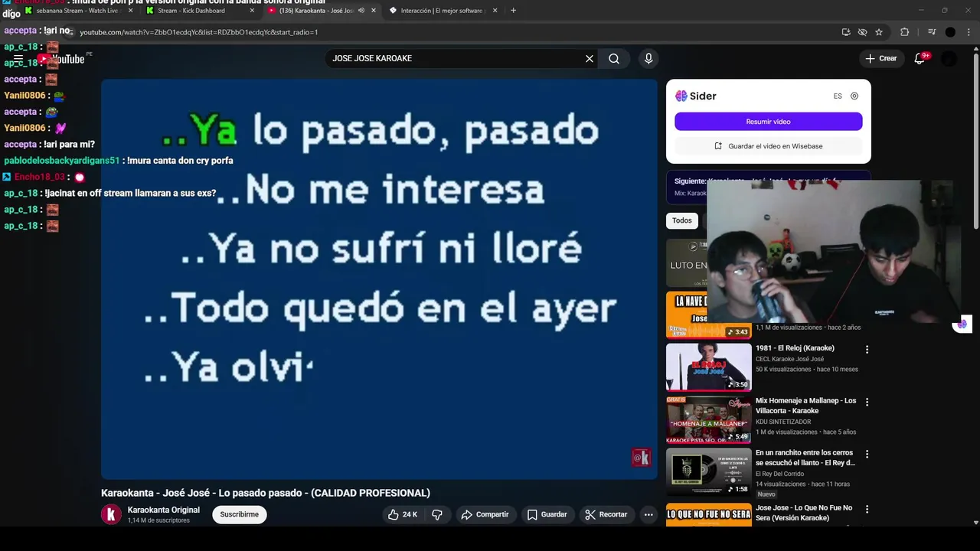Screen dimensions: 980x551
Task: Click the Recortar clip button
Action: [x=606, y=515]
